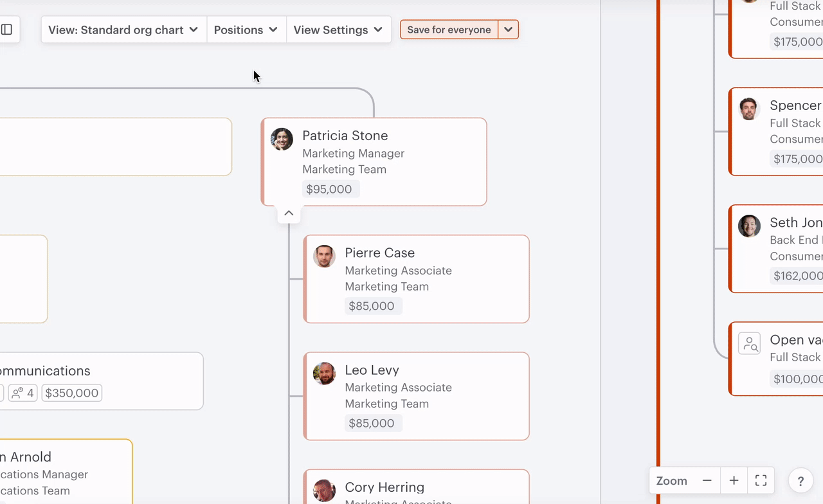Toggle the sidebar panel icon

[x=7, y=30]
